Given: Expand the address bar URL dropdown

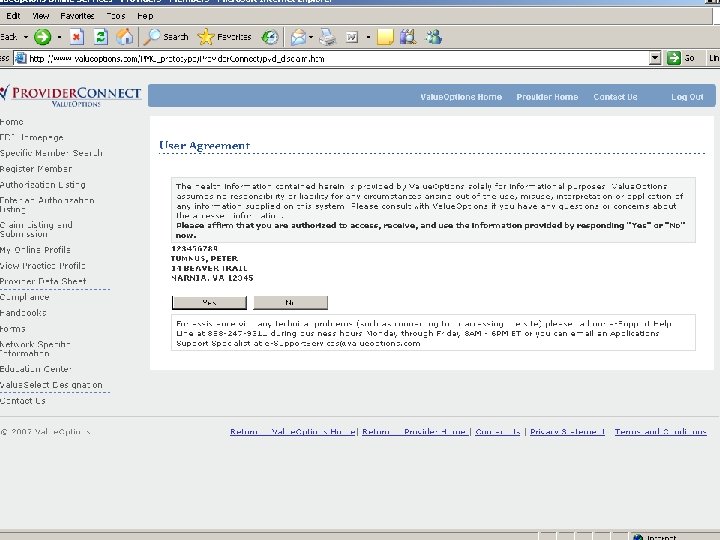Looking at the screenshot, I should point(655,58).
